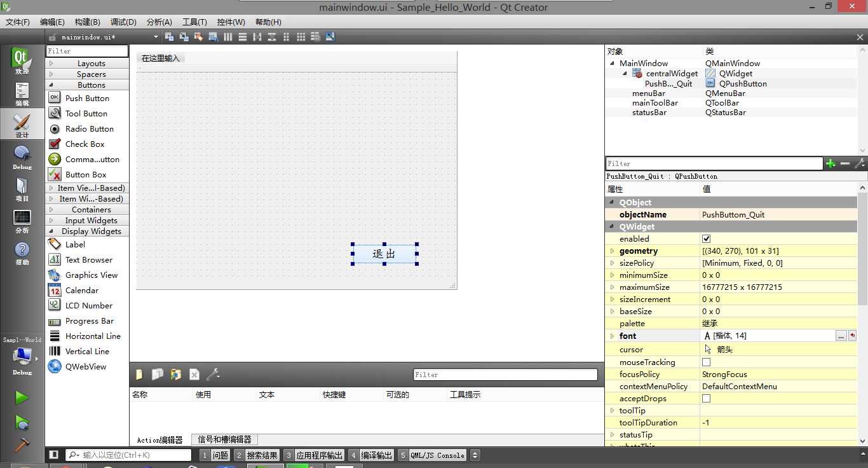Click the objectName value PushButtom_Quit
Screen dimensions: 868x468
733,214
